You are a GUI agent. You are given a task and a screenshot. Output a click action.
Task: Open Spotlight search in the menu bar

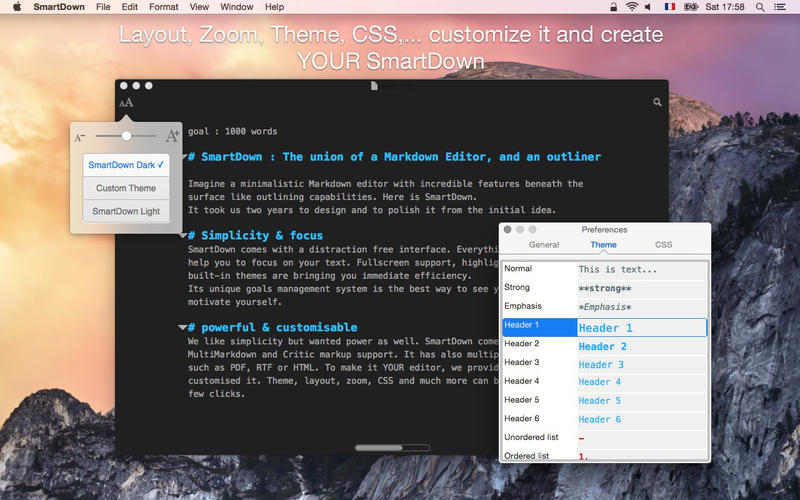pyautogui.click(x=762, y=7)
